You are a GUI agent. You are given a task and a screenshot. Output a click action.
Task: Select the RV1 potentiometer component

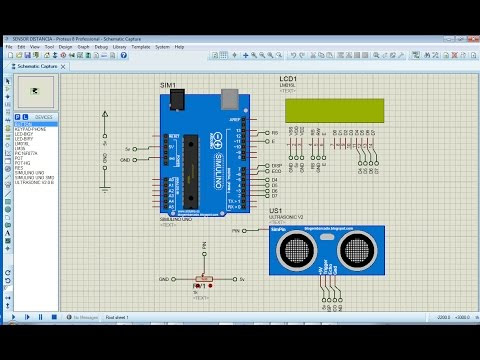(203, 279)
